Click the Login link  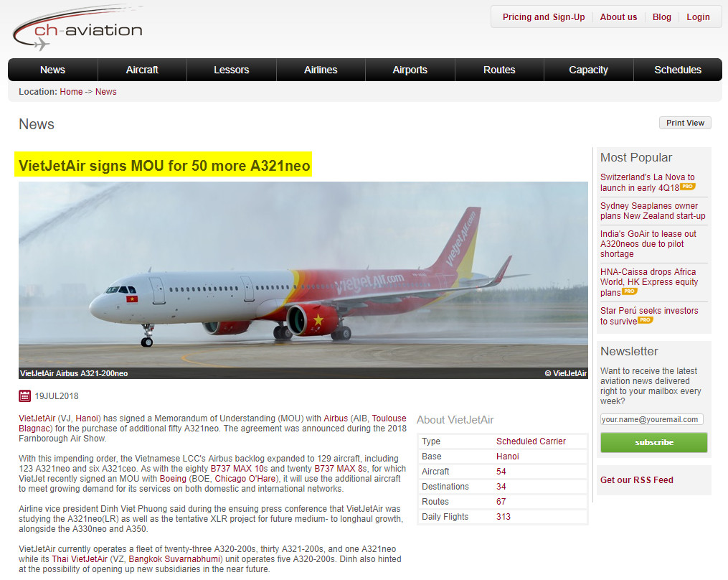698,17
